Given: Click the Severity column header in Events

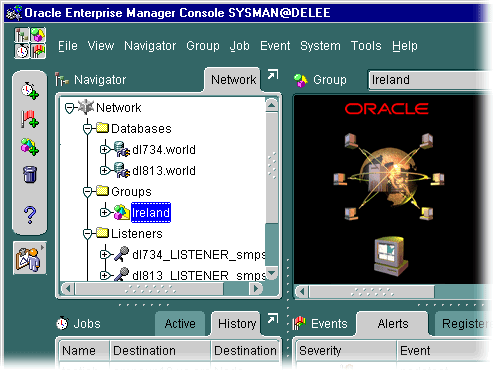Looking at the screenshot, I should click(x=346, y=350).
